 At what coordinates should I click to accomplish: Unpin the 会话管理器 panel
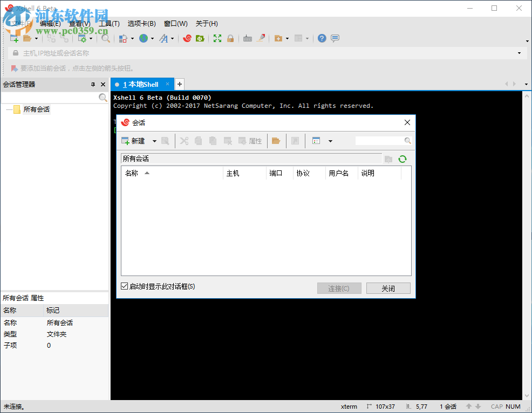pyautogui.click(x=93, y=84)
